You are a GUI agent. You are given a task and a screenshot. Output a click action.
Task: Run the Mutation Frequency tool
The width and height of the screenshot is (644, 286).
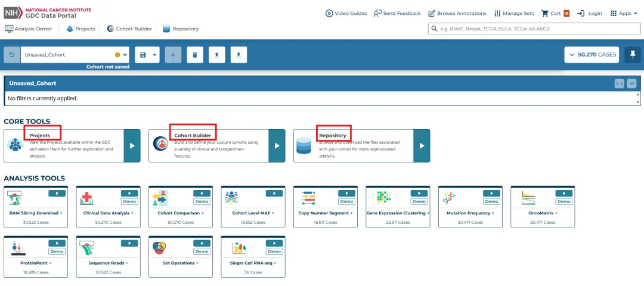491,193
